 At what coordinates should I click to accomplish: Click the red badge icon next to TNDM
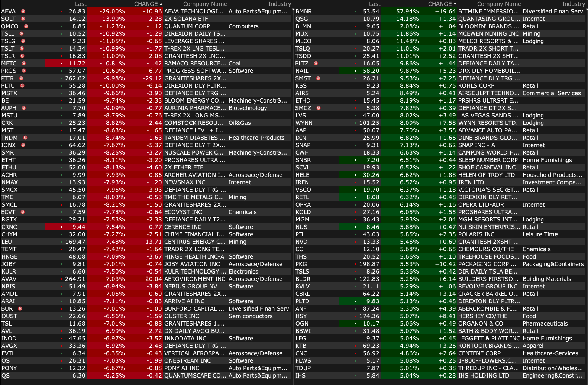pyautogui.click(x=25, y=138)
